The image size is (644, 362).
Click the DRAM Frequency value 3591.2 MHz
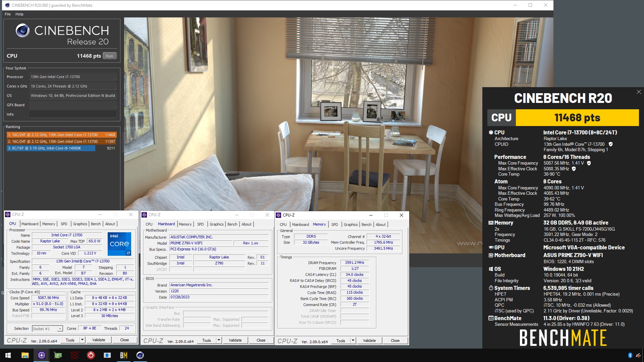(355, 262)
